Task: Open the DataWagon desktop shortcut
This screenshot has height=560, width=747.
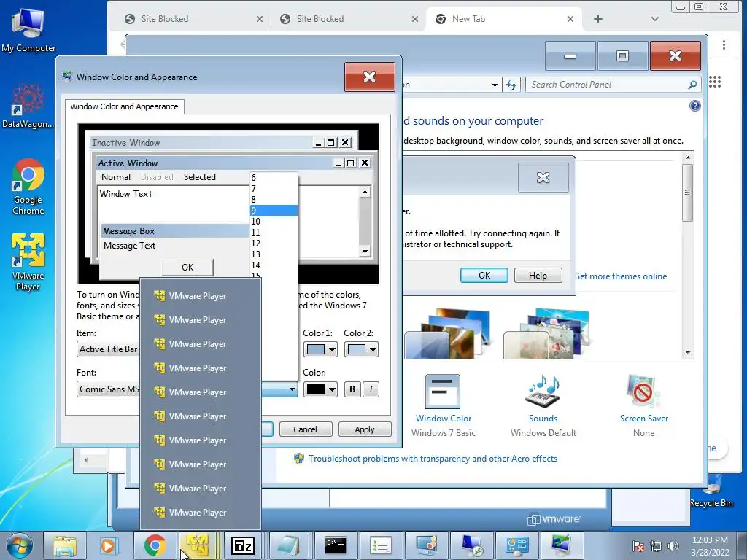Action: 28,106
